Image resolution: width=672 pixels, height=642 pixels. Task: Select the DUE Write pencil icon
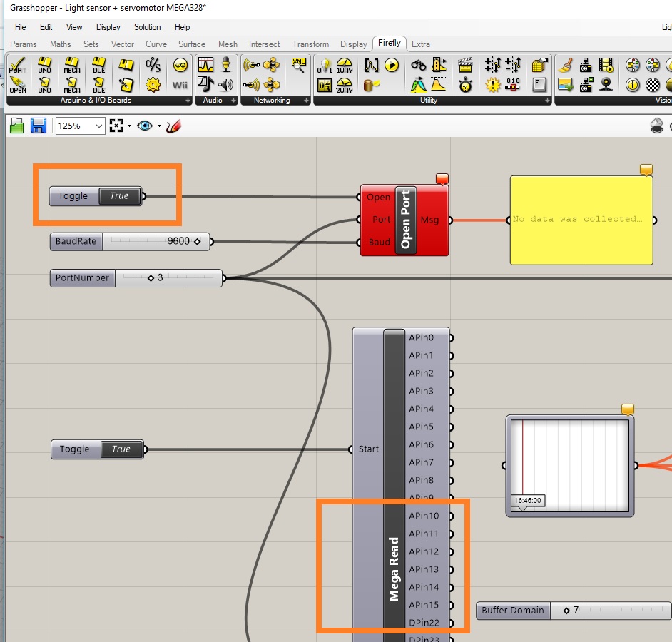[x=99, y=85]
